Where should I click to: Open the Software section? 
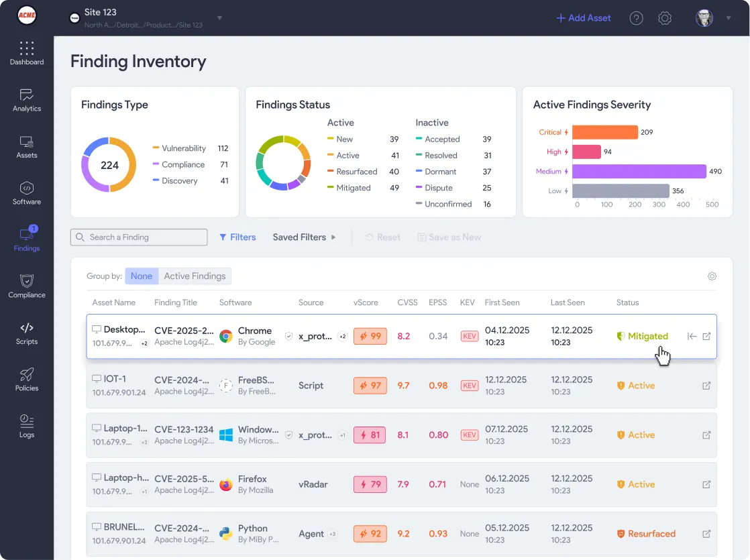pyautogui.click(x=27, y=193)
